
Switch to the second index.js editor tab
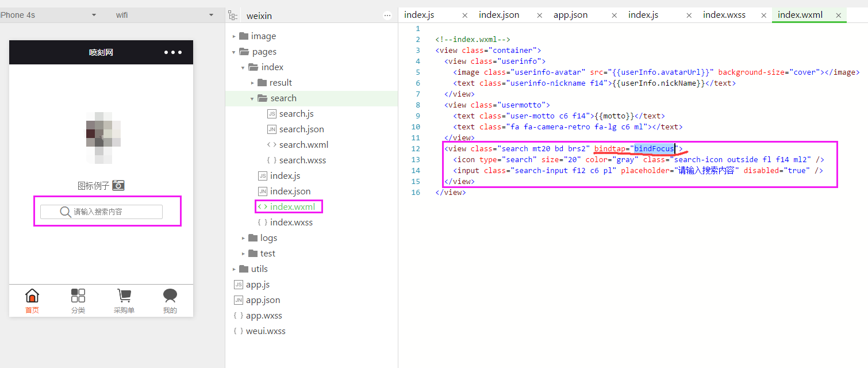tap(643, 15)
